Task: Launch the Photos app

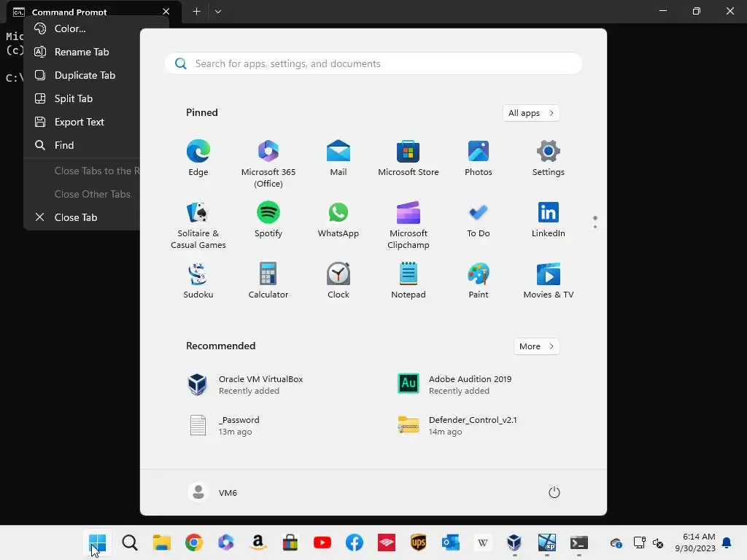Action: pyautogui.click(x=479, y=158)
